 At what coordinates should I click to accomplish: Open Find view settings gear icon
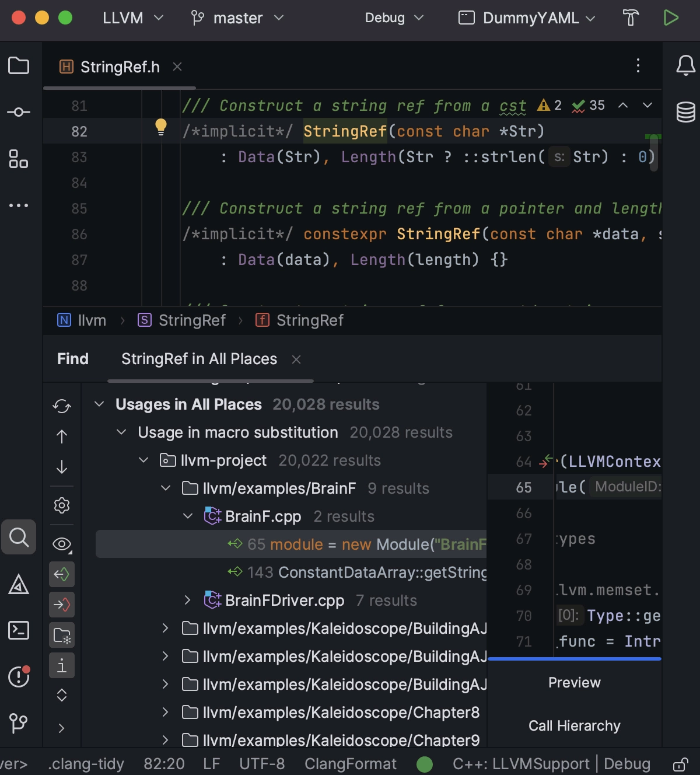[x=62, y=505]
